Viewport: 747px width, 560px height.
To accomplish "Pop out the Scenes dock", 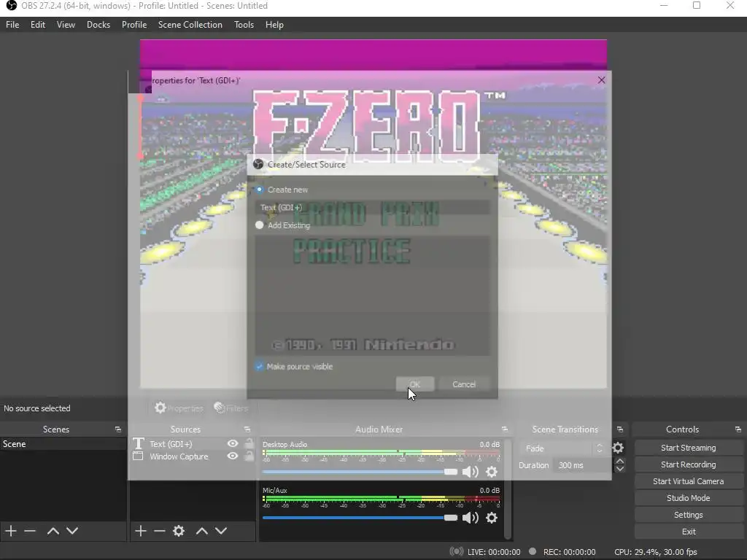I will point(117,429).
